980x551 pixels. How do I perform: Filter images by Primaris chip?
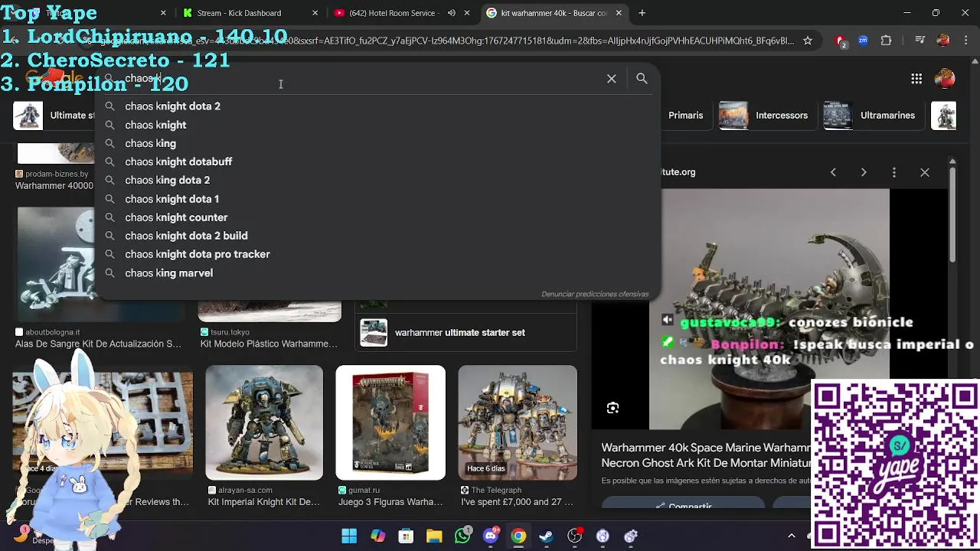coord(685,116)
